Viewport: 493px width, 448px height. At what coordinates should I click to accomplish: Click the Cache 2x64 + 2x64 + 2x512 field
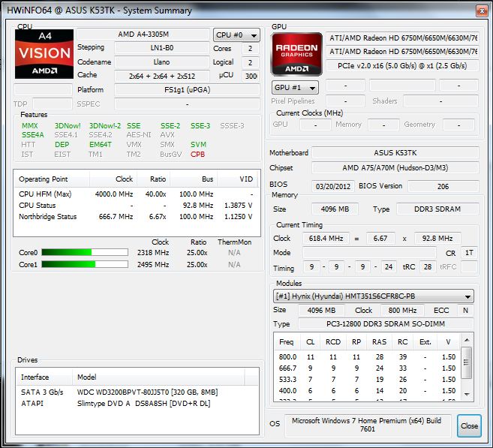pyautogui.click(x=161, y=76)
